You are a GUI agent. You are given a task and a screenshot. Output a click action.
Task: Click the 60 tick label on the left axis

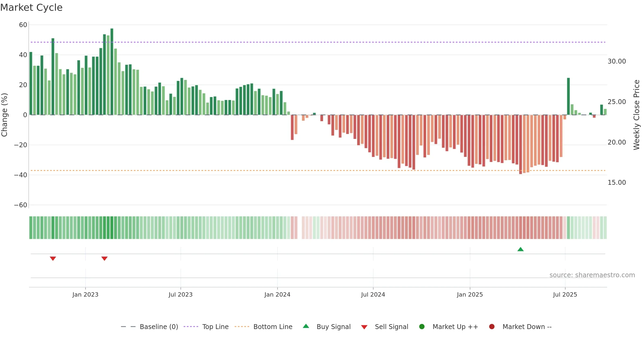click(x=23, y=25)
